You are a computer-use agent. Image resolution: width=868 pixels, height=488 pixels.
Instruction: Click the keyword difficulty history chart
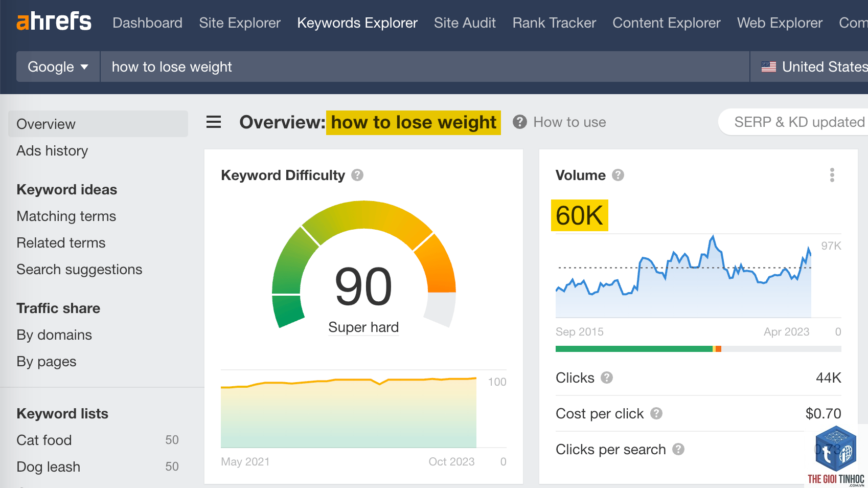point(349,412)
